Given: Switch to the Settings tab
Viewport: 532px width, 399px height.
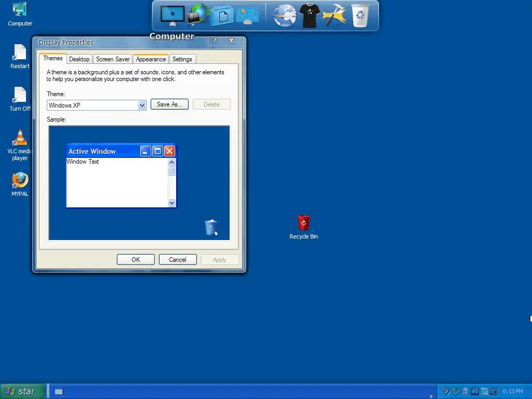Looking at the screenshot, I should click(182, 59).
